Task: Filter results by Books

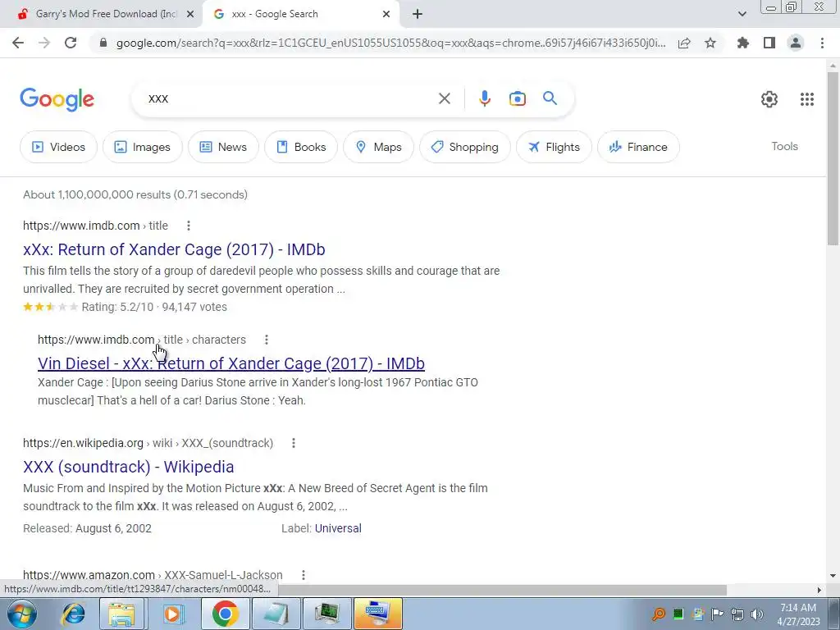Action: [301, 147]
